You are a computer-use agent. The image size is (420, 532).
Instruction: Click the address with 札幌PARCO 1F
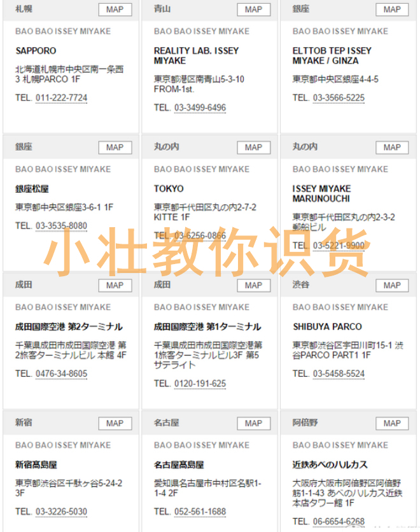click(69, 74)
